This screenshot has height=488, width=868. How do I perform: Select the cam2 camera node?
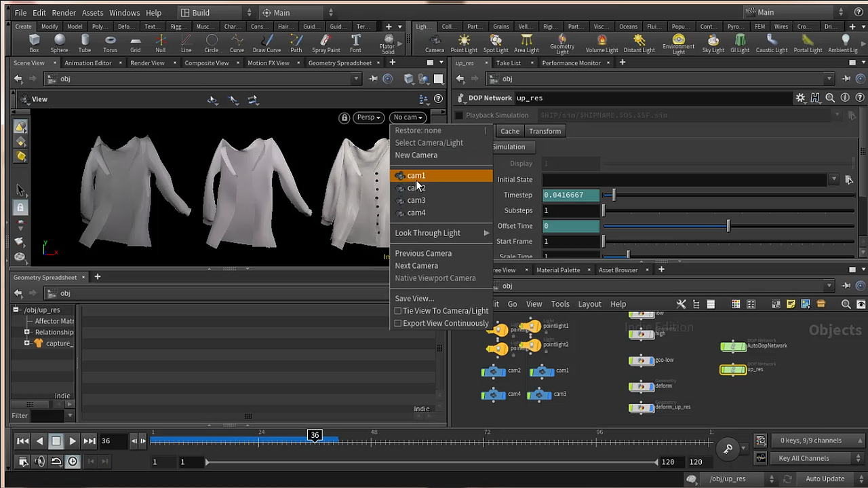[494, 371]
